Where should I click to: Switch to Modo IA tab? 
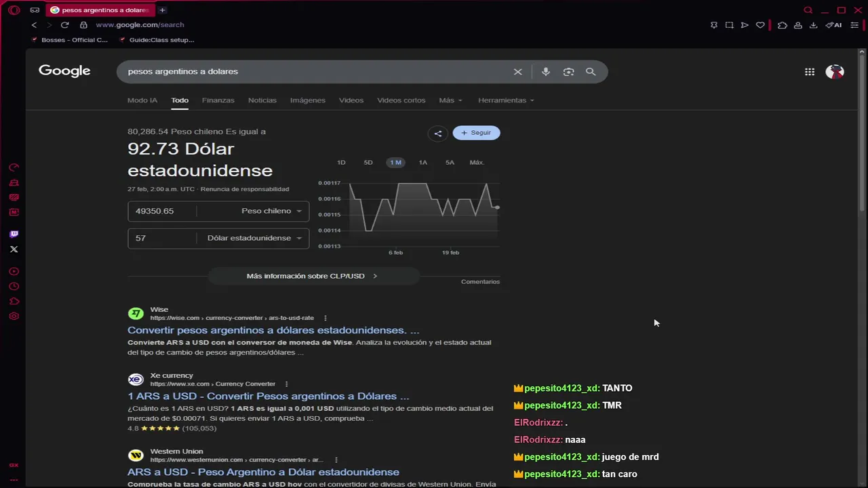(x=142, y=100)
